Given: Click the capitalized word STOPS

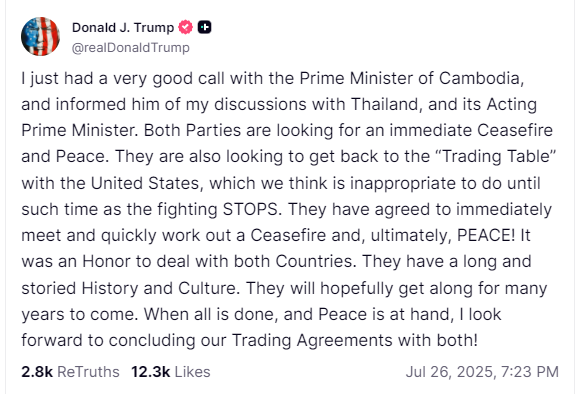Looking at the screenshot, I should point(250,209).
